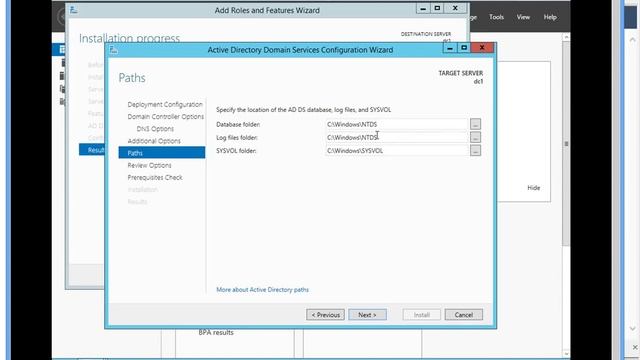Edit the Database folder path field

tap(396, 124)
